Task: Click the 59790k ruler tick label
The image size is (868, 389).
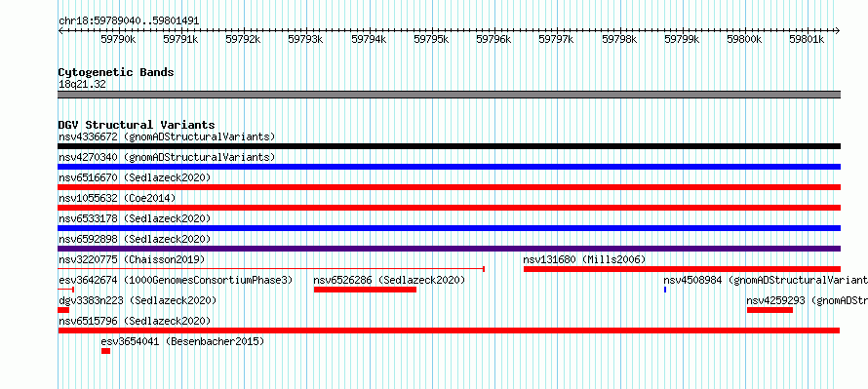Action: click(x=118, y=39)
